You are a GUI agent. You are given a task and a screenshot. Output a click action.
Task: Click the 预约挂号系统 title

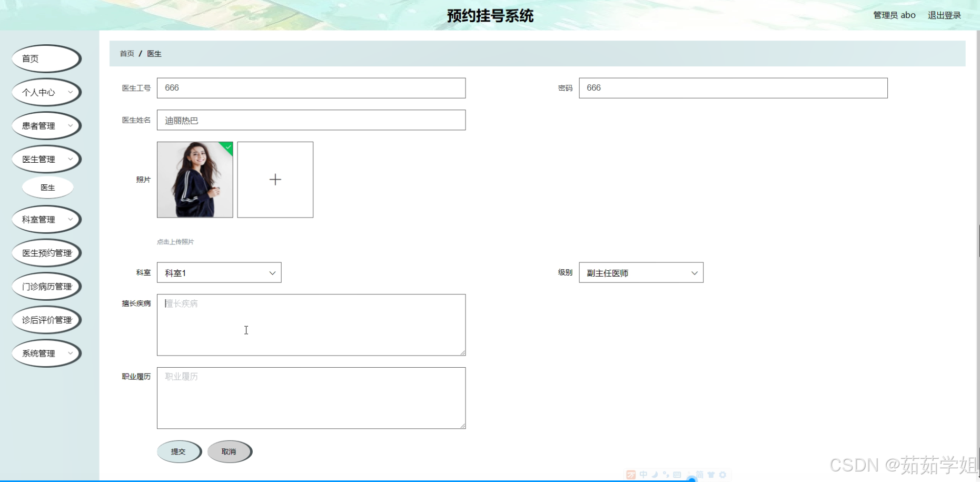tap(490, 16)
